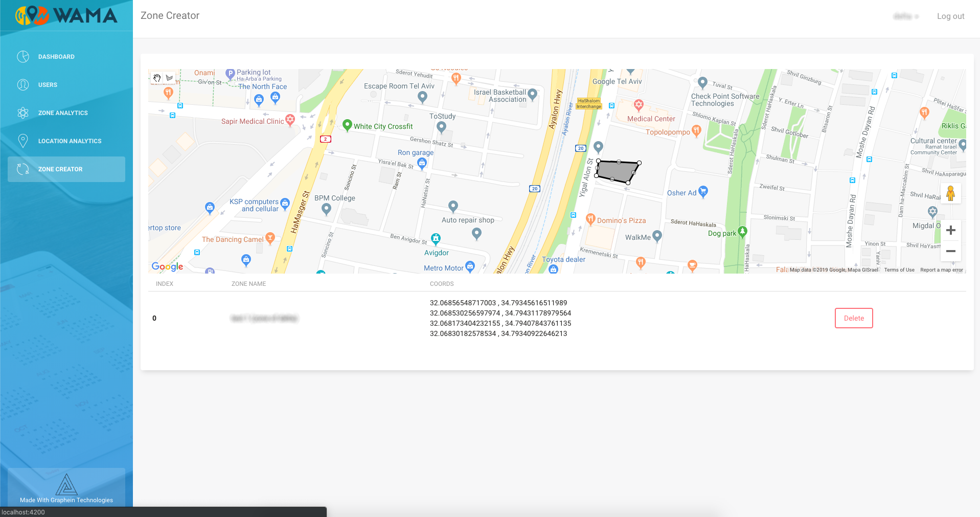The image size is (980, 517).
Task: Click the gray zone polygon on map
Action: tap(617, 171)
